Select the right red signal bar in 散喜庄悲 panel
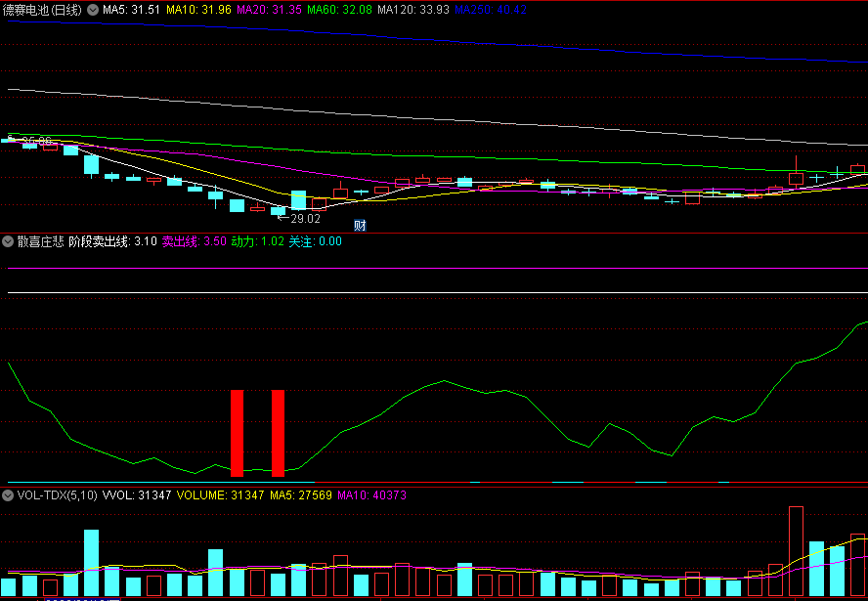 tap(278, 433)
